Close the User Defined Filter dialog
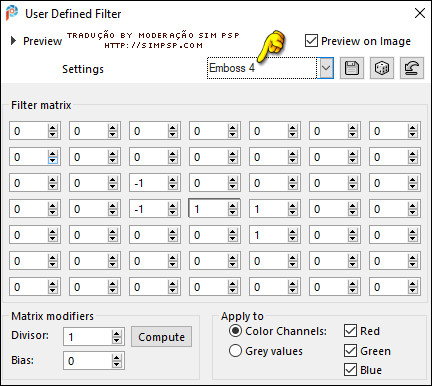 (x=420, y=13)
